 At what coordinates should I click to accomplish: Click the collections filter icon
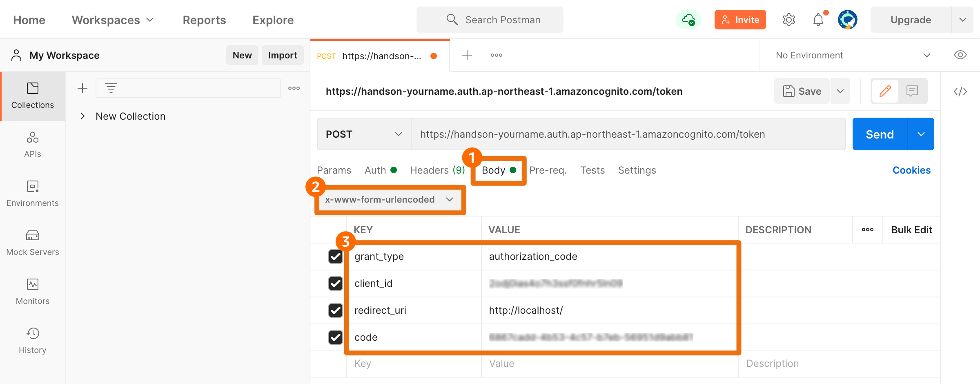tap(111, 88)
